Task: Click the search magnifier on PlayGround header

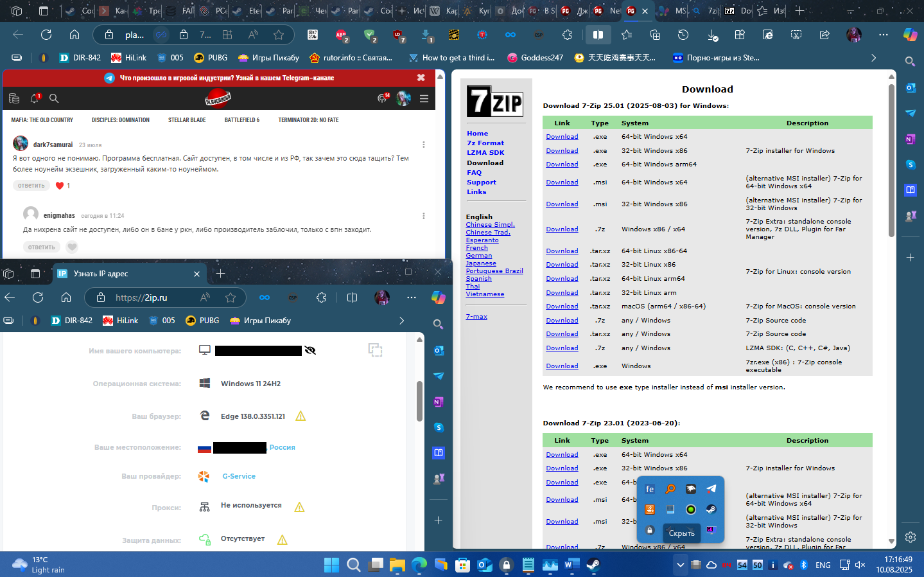Action: pos(54,98)
